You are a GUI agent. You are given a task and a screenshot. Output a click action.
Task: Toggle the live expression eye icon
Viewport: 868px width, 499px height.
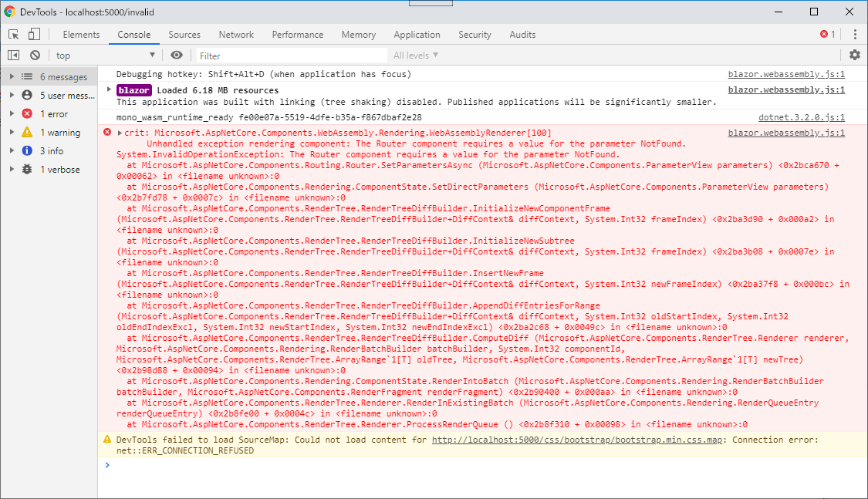pos(177,55)
